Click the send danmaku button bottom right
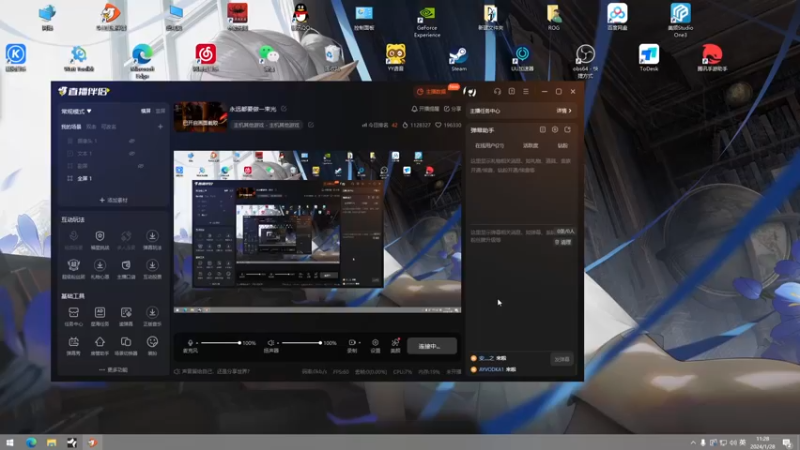The image size is (800, 450). [x=562, y=359]
